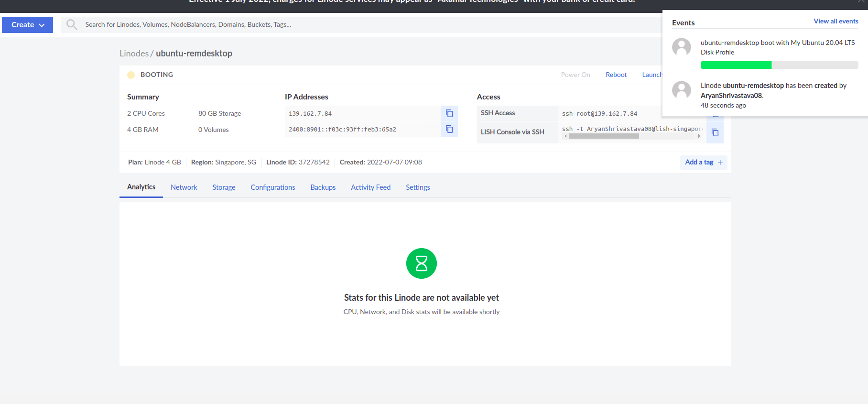Click 'Region: Singapore, SG' text

[224, 162]
